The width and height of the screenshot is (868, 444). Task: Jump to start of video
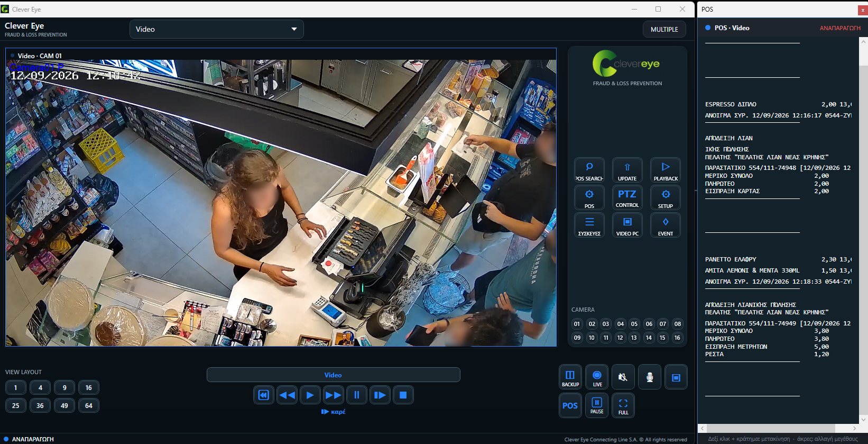click(264, 395)
